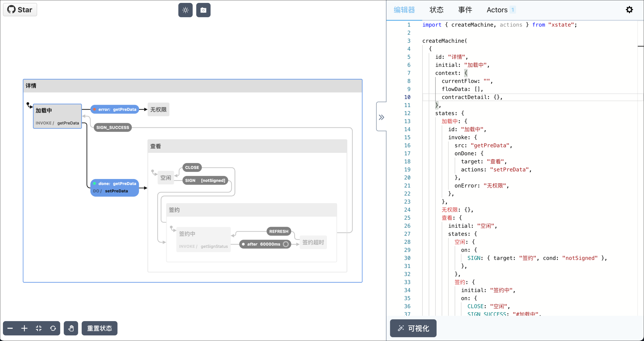Switch to the 状态 tab

pyautogui.click(x=436, y=10)
